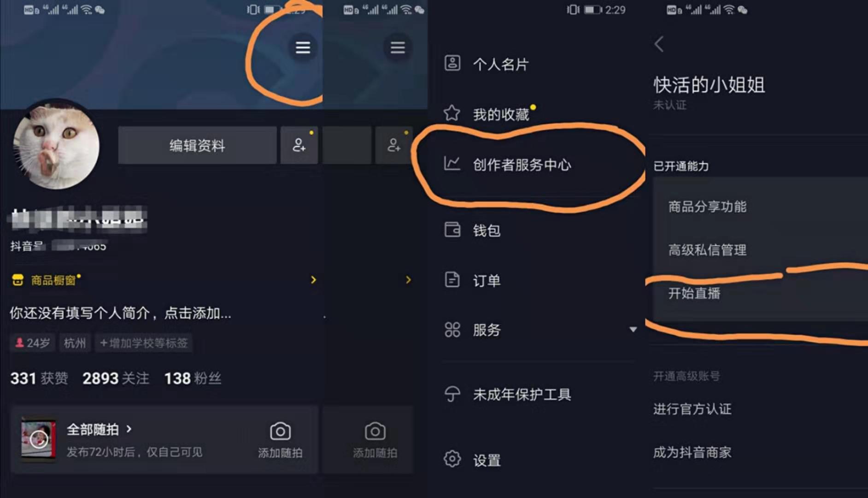The width and height of the screenshot is (868, 498).
Task: Tap 成为抖音商家 link
Action: pyautogui.click(x=692, y=452)
